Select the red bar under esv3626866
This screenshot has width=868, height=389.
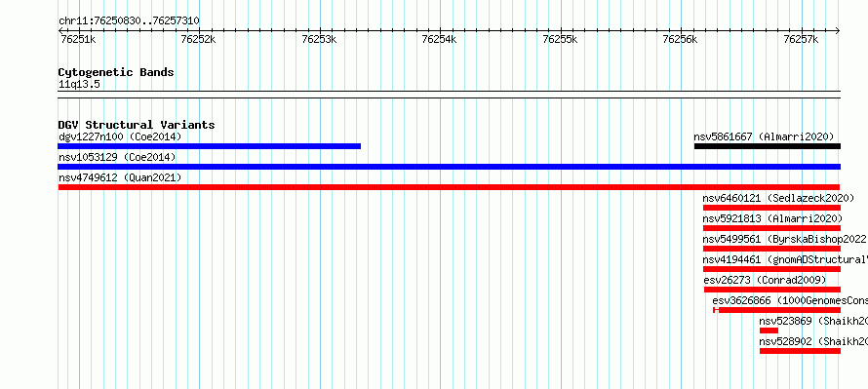[x=776, y=310]
